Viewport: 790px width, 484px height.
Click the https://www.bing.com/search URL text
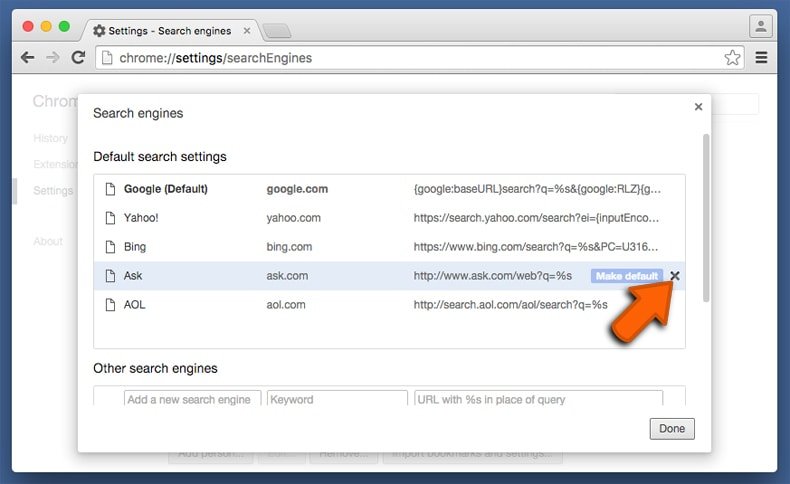point(536,247)
